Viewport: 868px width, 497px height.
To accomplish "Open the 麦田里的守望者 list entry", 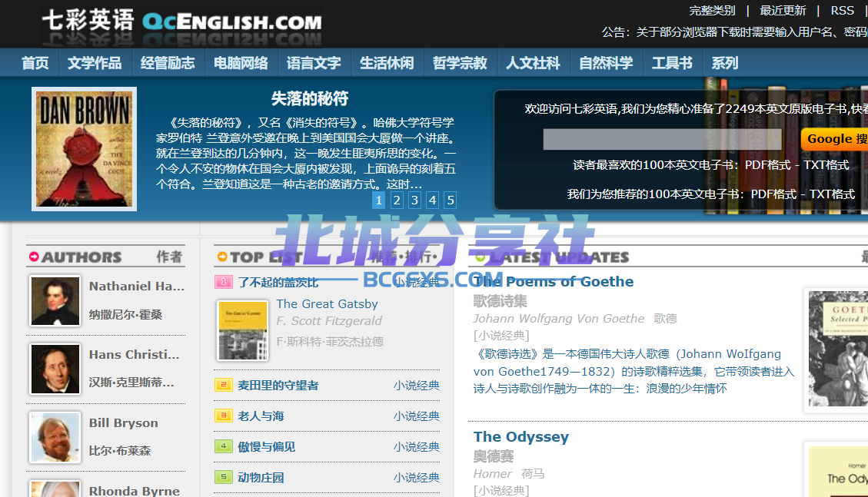I will click(278, 386).
